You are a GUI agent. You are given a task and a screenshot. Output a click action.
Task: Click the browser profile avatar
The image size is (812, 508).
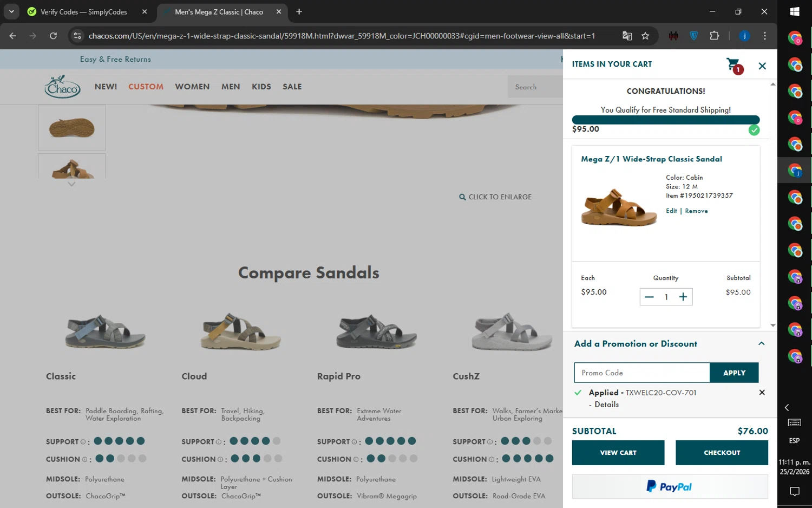[744, 36]
